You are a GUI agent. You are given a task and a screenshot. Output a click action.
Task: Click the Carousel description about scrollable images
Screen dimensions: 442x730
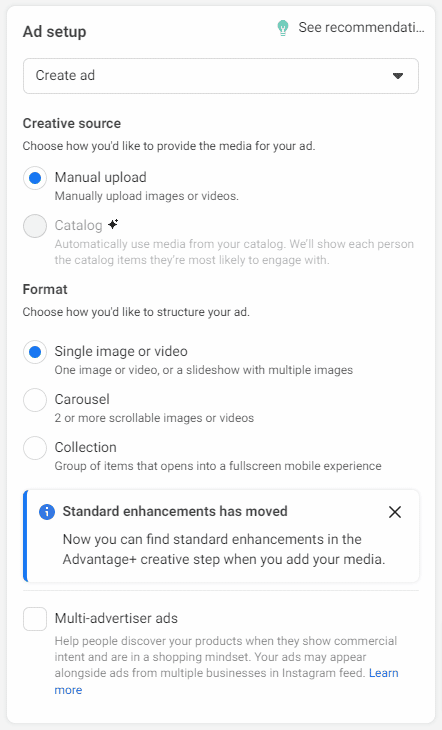154,418
